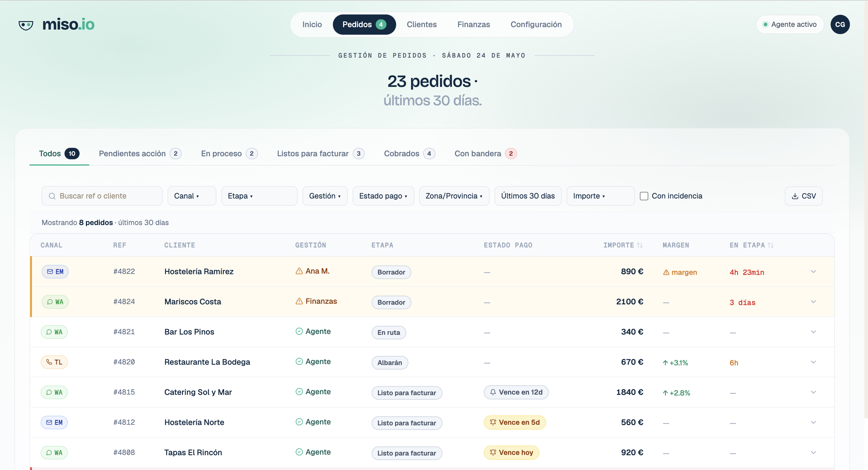This screenshot has width=868, height=470.
Task: Click the EM email badge for #4822
Action: (55, 272)
